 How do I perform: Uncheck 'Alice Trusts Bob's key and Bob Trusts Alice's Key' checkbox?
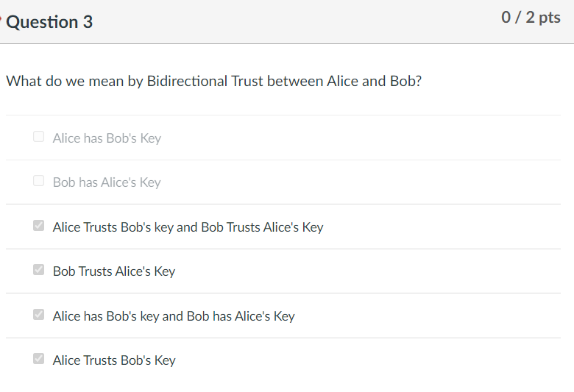[x=39, y=226]
